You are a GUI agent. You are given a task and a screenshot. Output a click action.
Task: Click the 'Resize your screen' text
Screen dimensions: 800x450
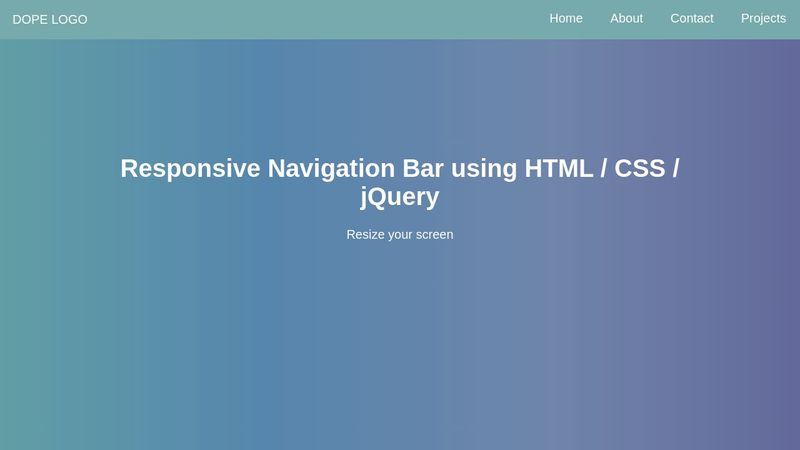coord(399,235)
